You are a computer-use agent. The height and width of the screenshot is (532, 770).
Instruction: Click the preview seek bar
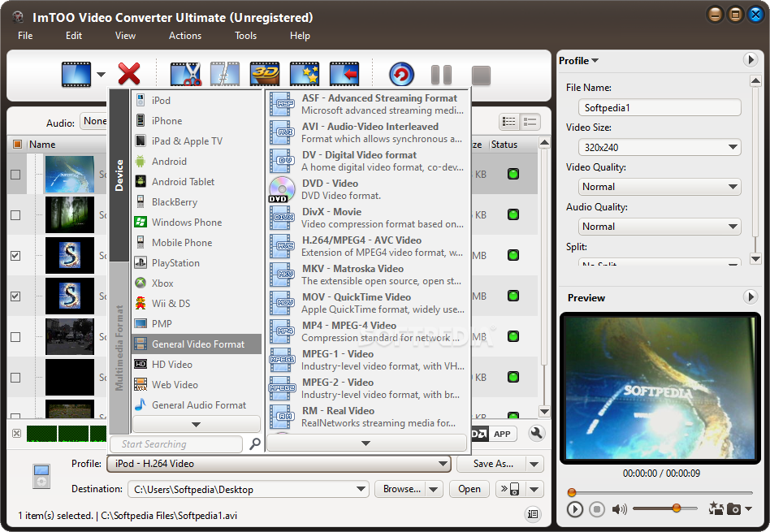point(660,492)
